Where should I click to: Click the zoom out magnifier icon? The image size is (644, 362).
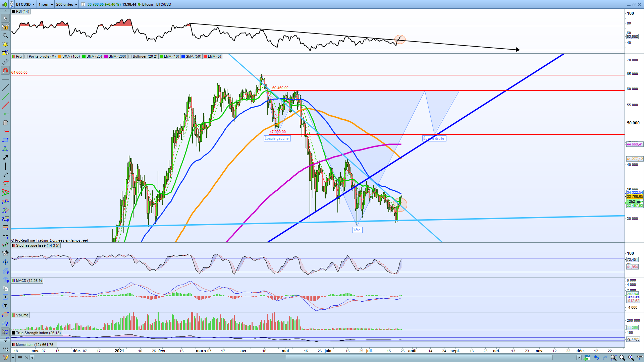622,358
